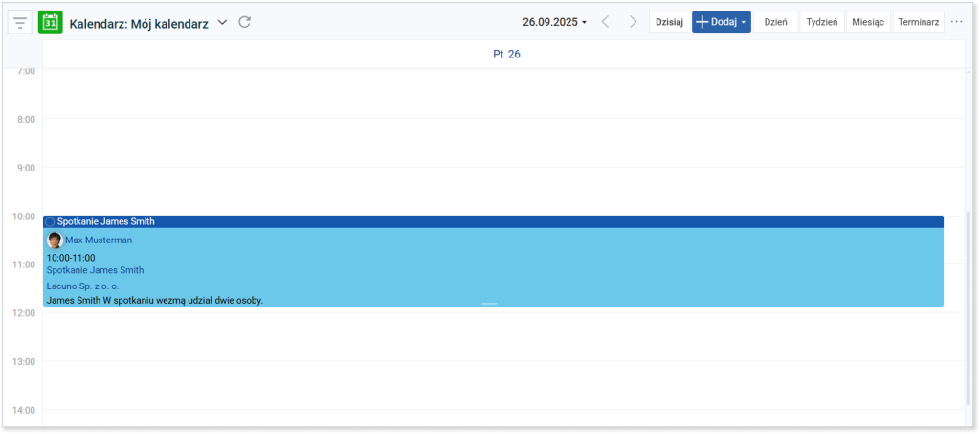The height and width of the screenshot is (434, 980).
Task: Click the green calendar app icon
Action: (x=50, y=22)
